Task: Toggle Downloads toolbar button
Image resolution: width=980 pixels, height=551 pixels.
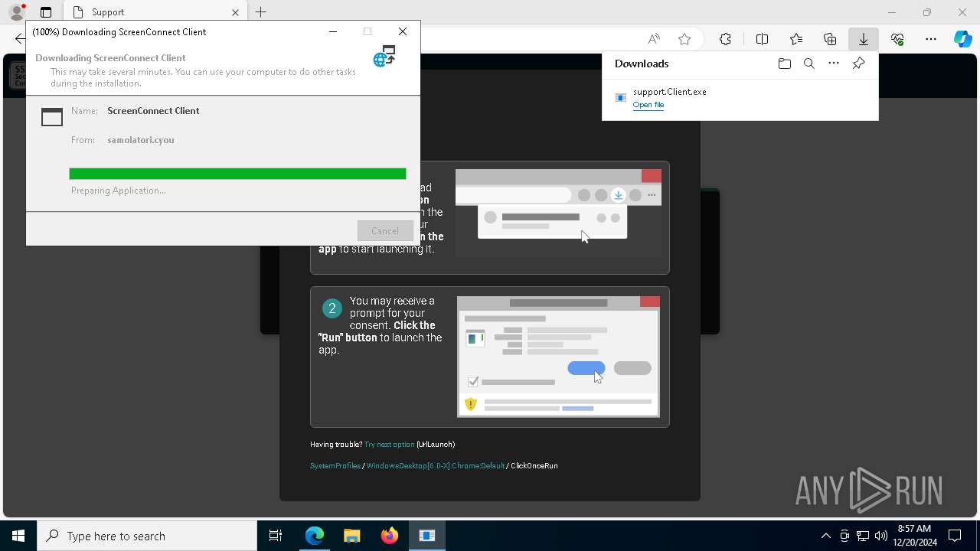Action: coord(864,39)
